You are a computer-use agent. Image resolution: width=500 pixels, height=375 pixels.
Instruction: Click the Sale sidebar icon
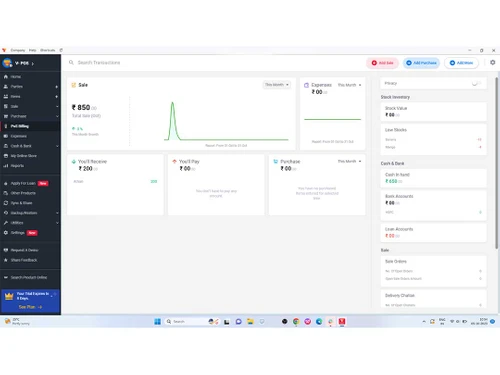6,106
